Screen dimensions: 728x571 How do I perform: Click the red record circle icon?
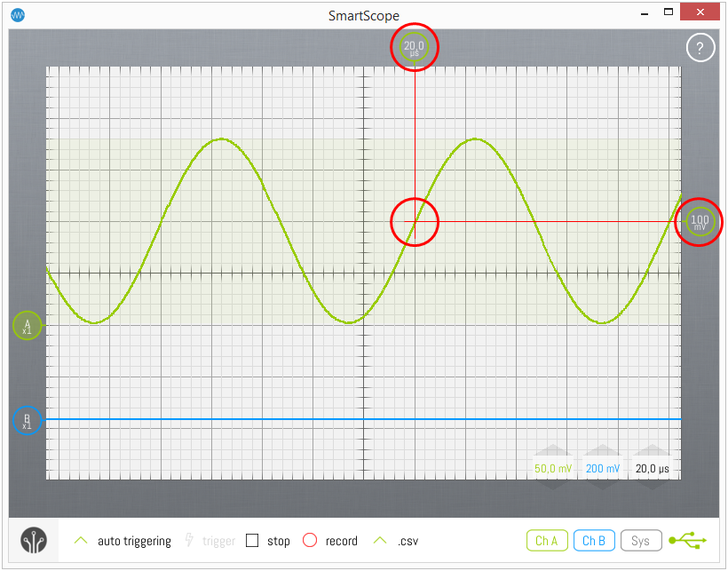[x=309, y=541]
